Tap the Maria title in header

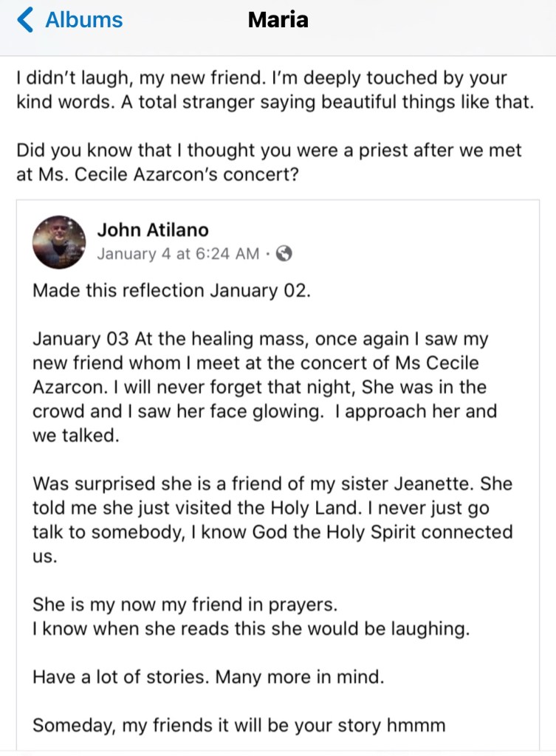[278, 20]
